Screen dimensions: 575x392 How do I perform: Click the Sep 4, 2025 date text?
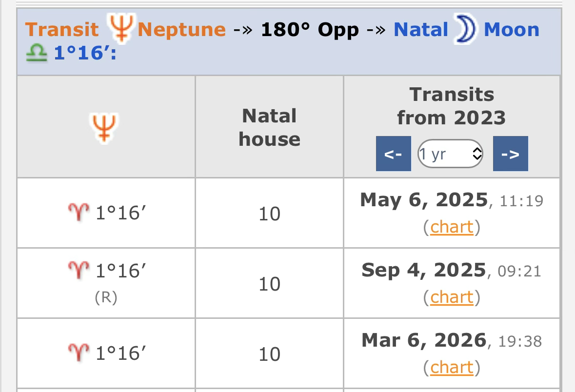point(424,270)
